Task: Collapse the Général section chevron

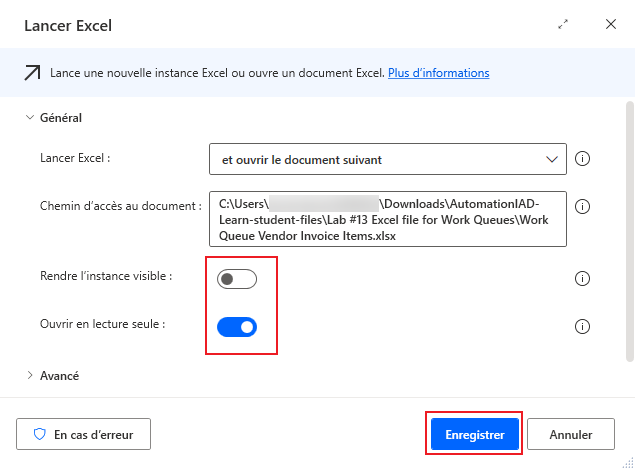Action: click(x=30, y=117)
